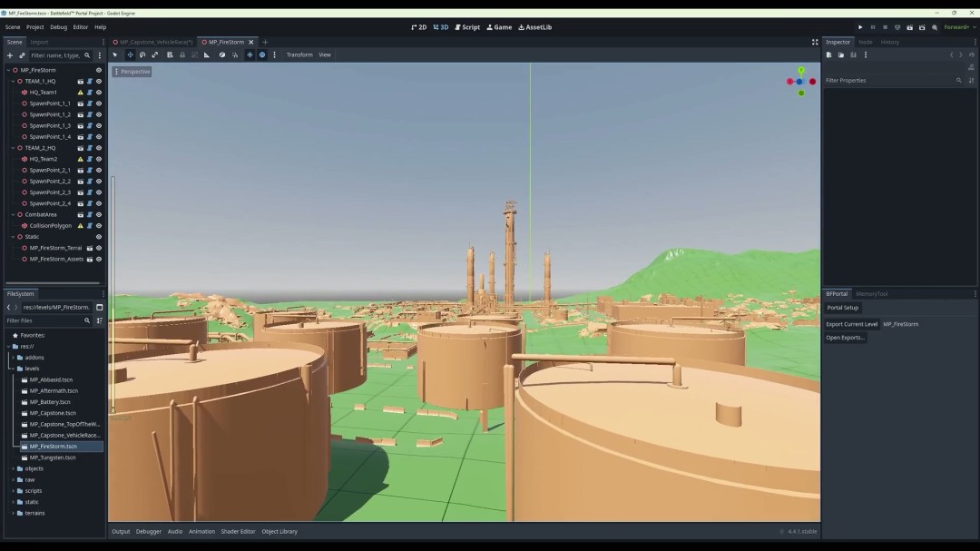Run the project with play button
The height and width of the screenshot is (551, 980).
[860, 27]
